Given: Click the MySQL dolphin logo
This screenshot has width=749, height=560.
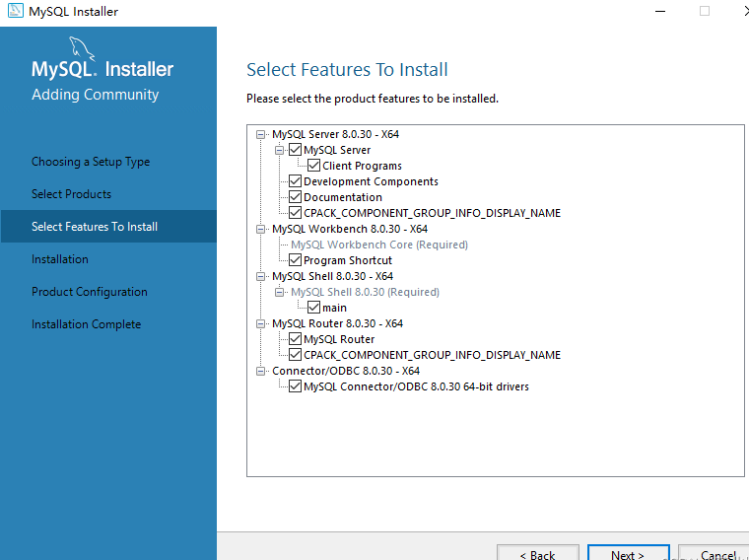Looking at the screenshot, I should pyautogui.click(x=83, y=48).
